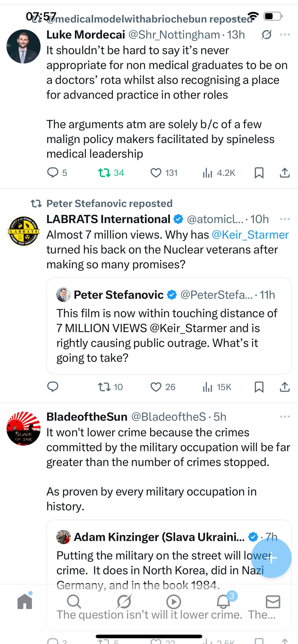
Task: Open Luke Mordecai's profile picture
Action: click(24, 46)
